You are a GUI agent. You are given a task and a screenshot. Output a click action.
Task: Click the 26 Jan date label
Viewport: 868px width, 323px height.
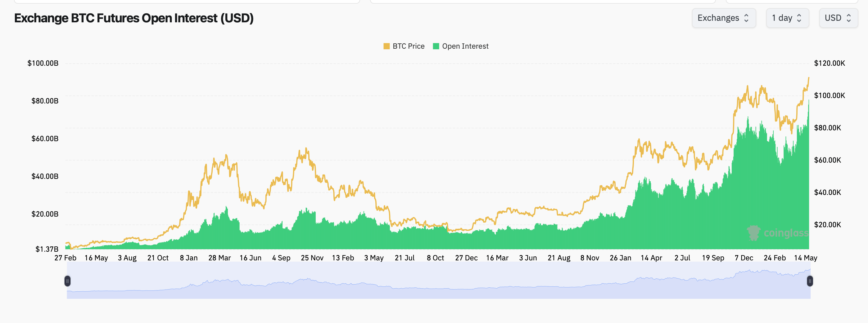coord(620,258)
